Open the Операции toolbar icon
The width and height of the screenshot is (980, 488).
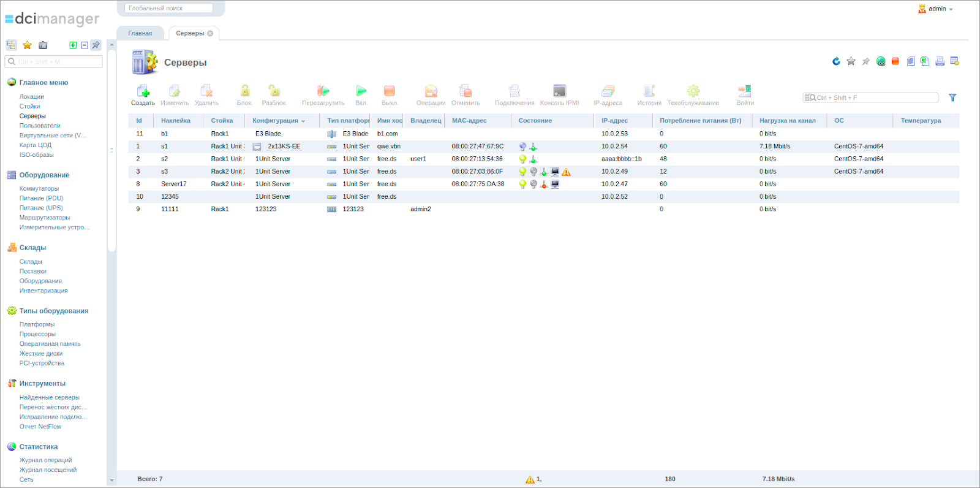(431, 91)
